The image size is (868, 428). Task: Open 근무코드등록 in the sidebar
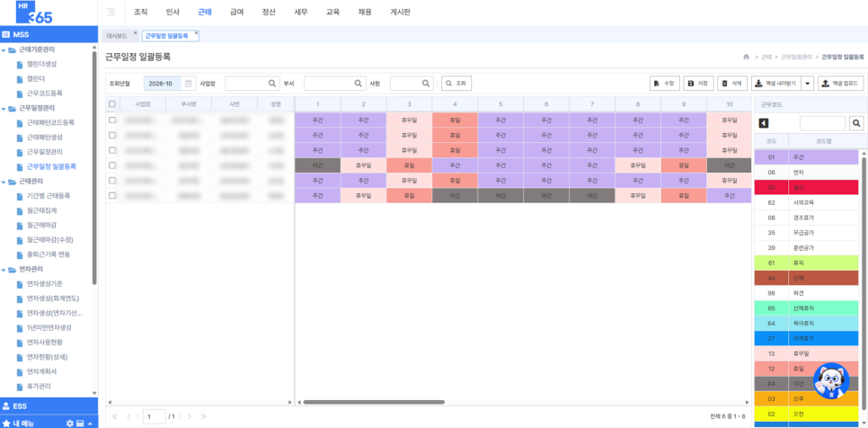pyautogui.click(x=44, y=93)
